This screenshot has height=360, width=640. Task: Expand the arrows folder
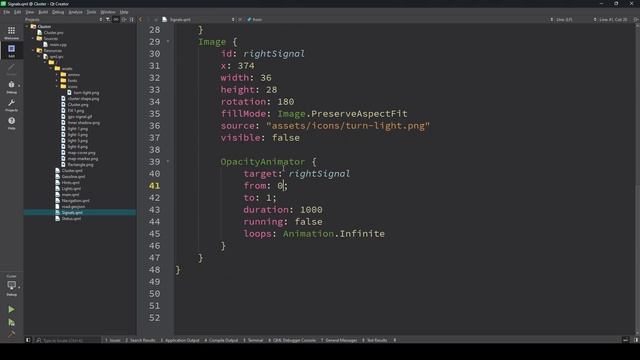coord(57,74)
